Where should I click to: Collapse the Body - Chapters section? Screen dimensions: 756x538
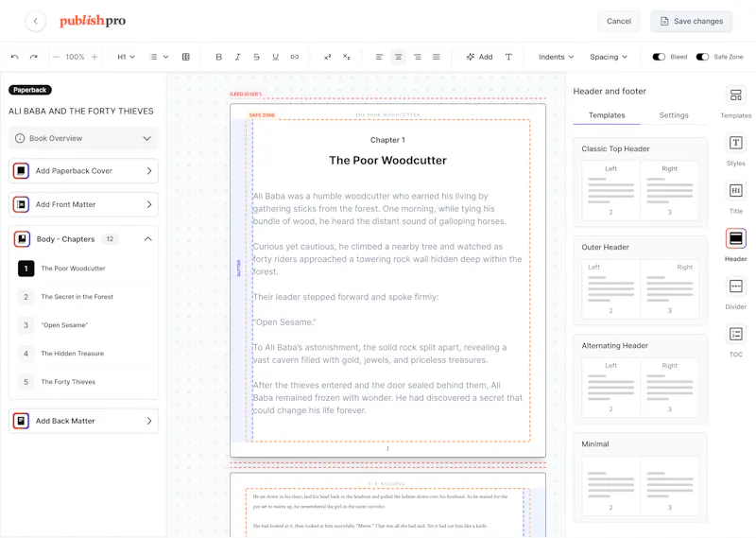pos(148,239)
